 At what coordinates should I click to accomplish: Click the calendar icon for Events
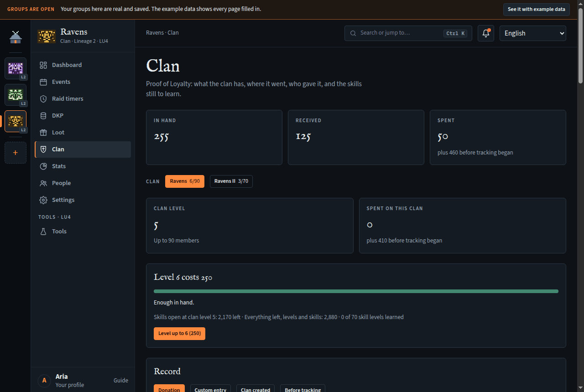click(43, 82)
